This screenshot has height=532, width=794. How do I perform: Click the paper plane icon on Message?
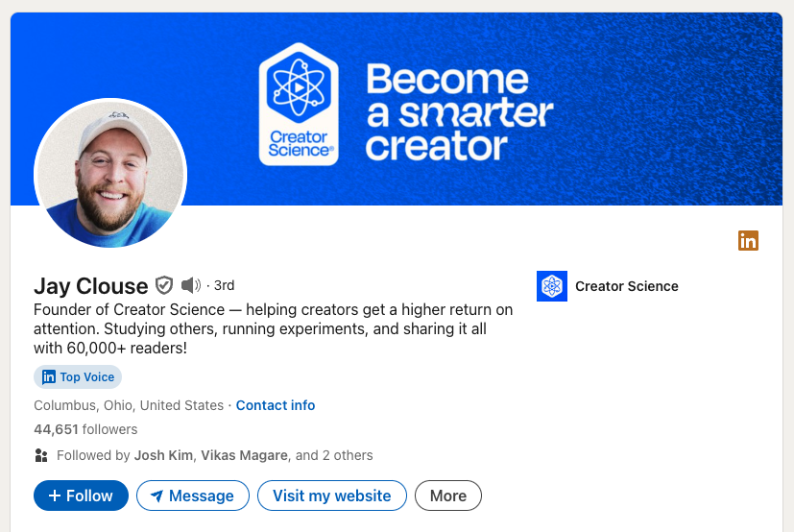click(x=156, y=496)
